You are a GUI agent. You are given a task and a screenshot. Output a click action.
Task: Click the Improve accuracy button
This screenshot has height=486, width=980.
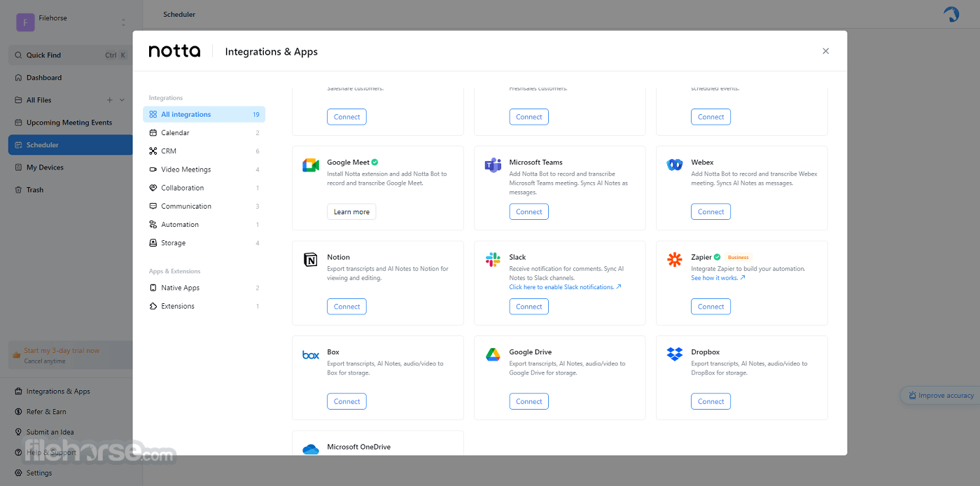(x=939, y=396)
